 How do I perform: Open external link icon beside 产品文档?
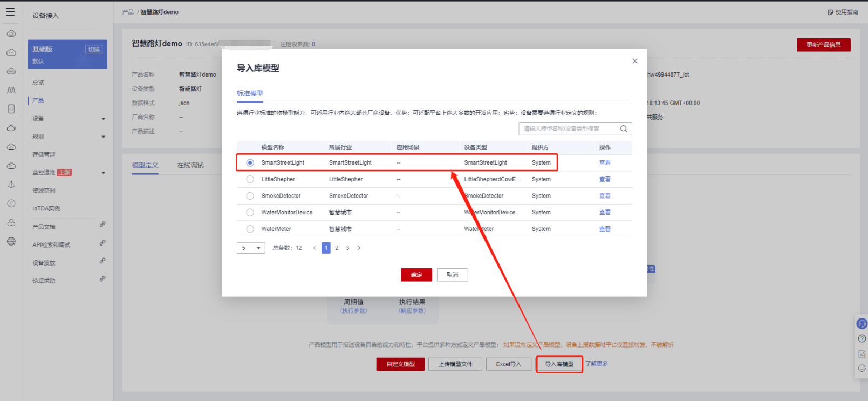(102, 225)
